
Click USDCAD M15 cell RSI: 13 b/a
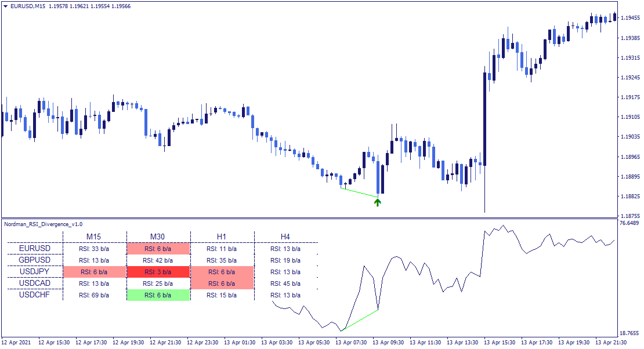point(94,283)
